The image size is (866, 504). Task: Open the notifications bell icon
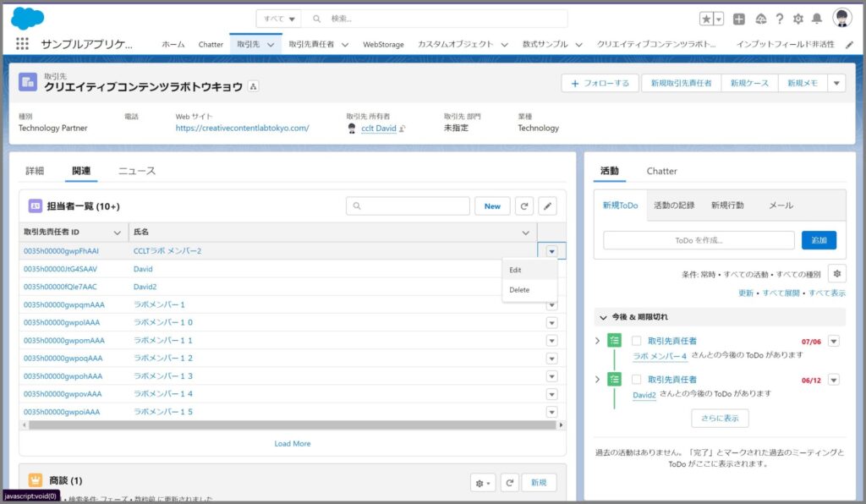click(x=816, y=19)
